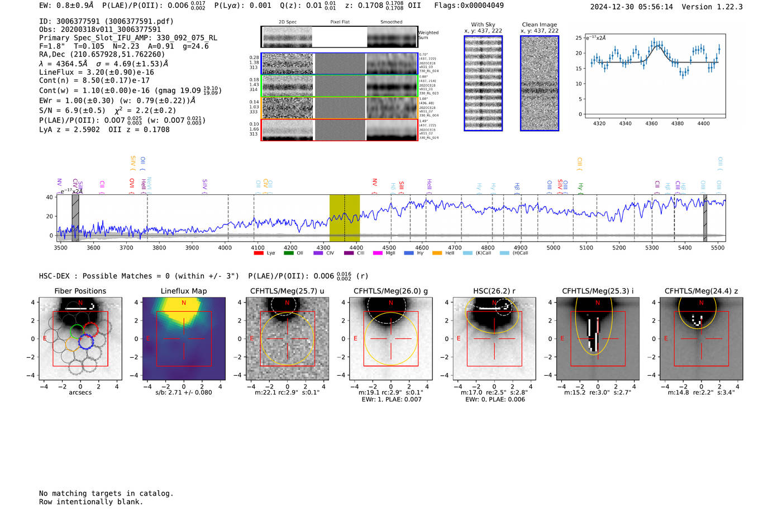Screen dimensions: 782x532
Task: Click the m:15.2 re:3.0" caption under i image
Action: pos(598,392)
